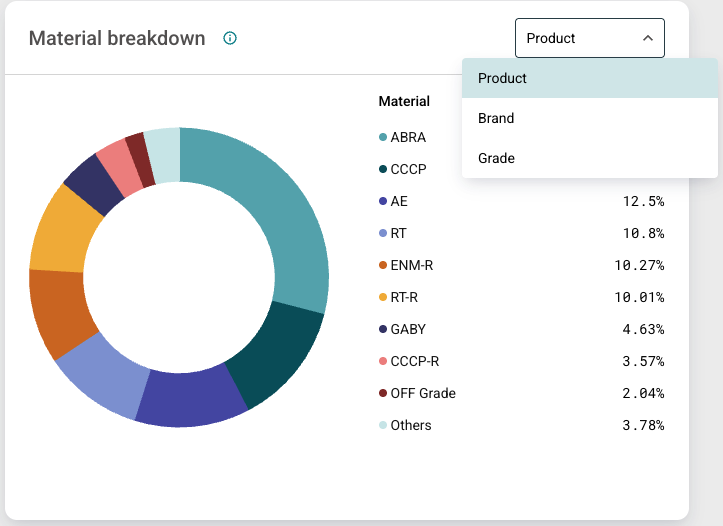Image resolution: width=723 pixels, height=526 pixels.
Task: Click the ABRA legend dot
Action: pyautogui.click(x=383, y=138)
